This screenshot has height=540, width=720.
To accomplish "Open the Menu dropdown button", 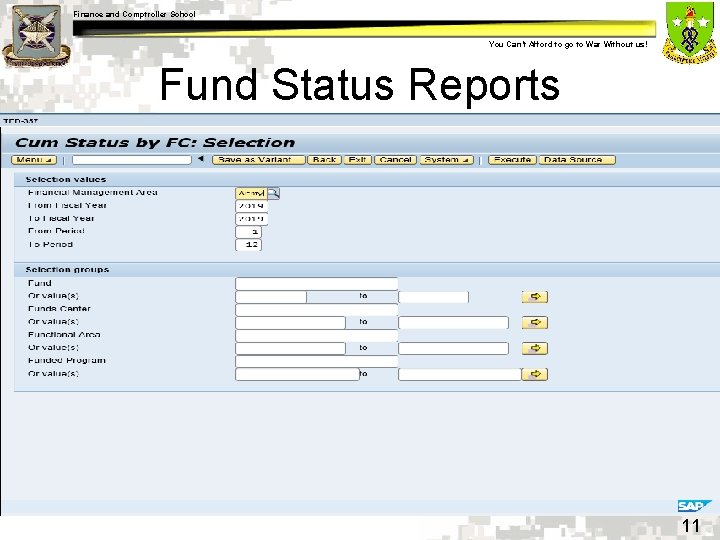I will [34, 160].
